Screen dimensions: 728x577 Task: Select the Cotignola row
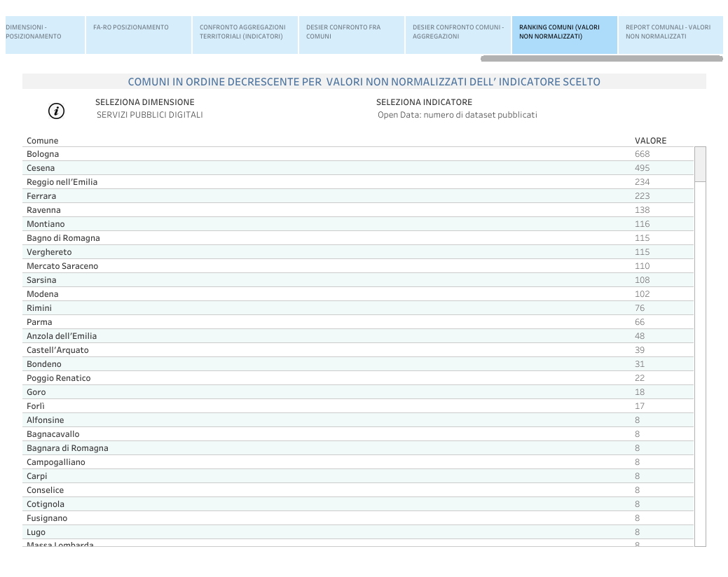pyautogui.click(x=358, y=504)
